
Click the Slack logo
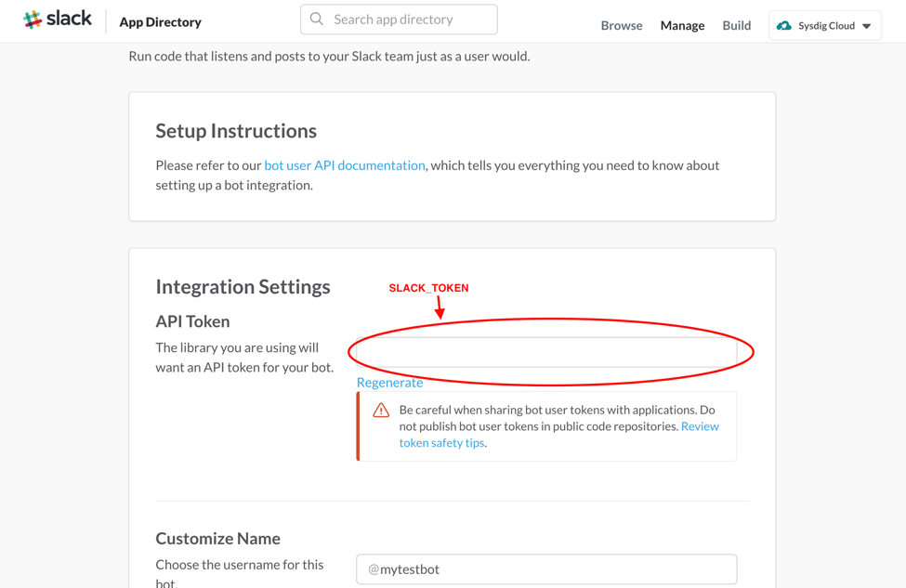58,20
